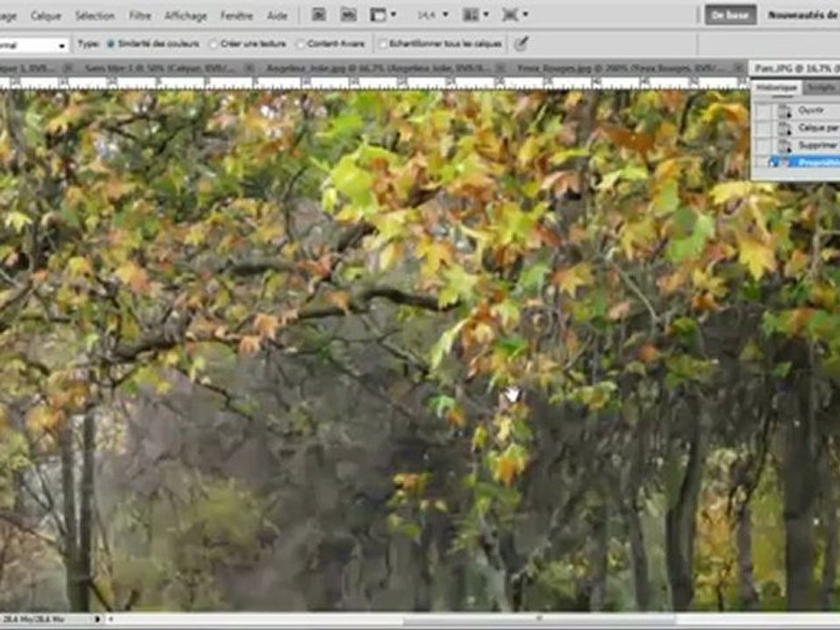Click the horizontal ruler above canvas
The width and height of the screenshot is (840, 630).
coord(374,83)
